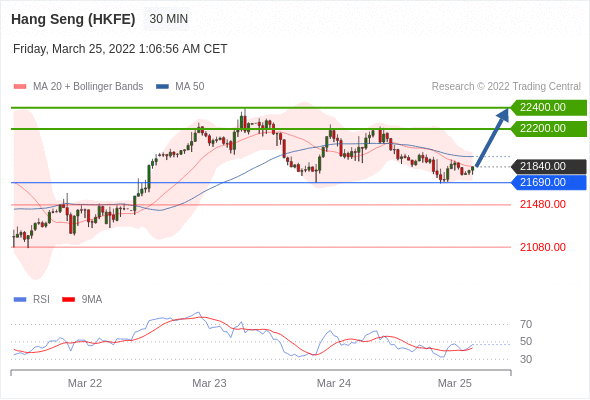Viewport: 590px width, 400px height.
Task: Open the Research © 2022 Trading Central credit
Action: (x=506, y=87)
